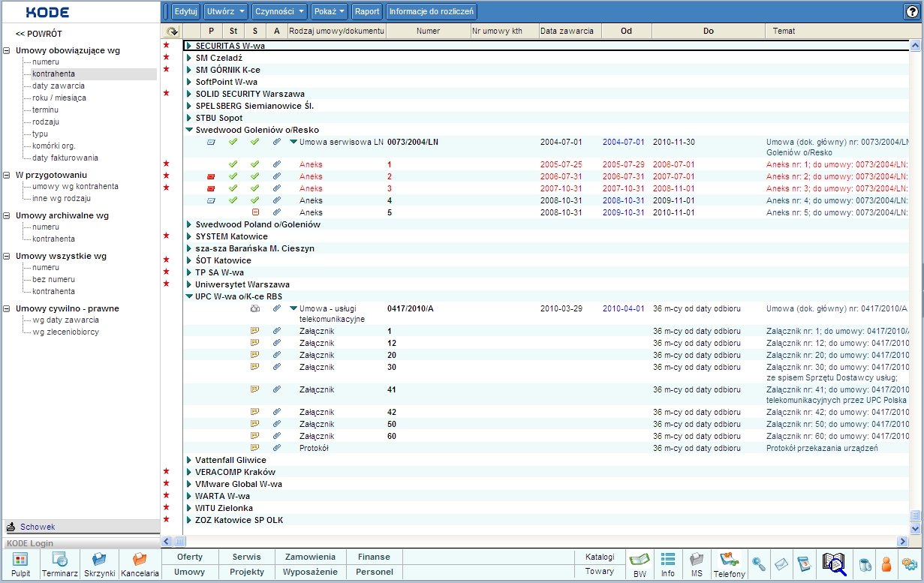
Task: Click the Schowek clipboard icon
Action: (11, 527)
